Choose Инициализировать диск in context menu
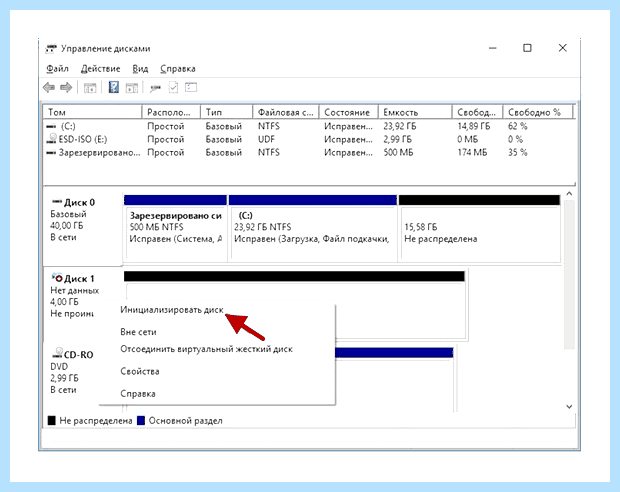The height and width of the screenshot is (492, 620). pos(172,310)
